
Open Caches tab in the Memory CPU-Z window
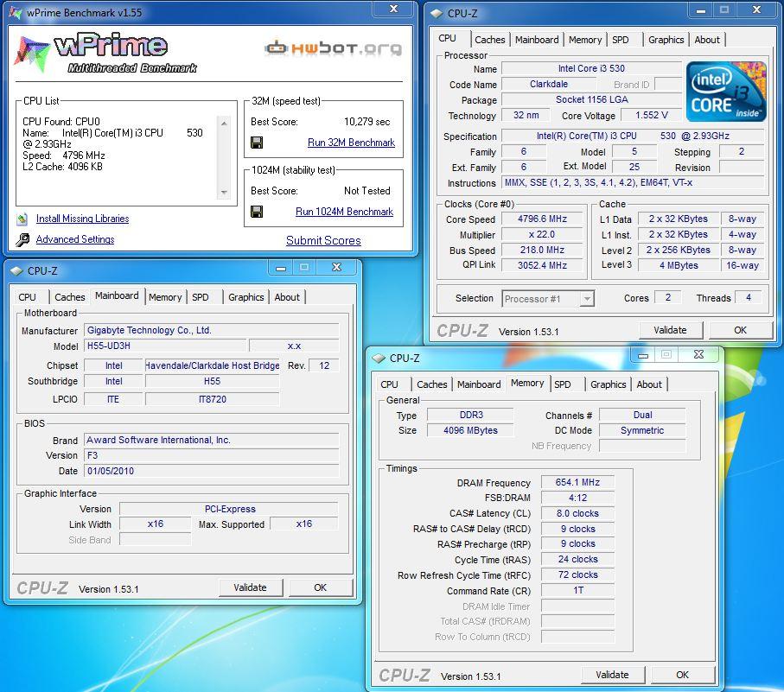432,384
